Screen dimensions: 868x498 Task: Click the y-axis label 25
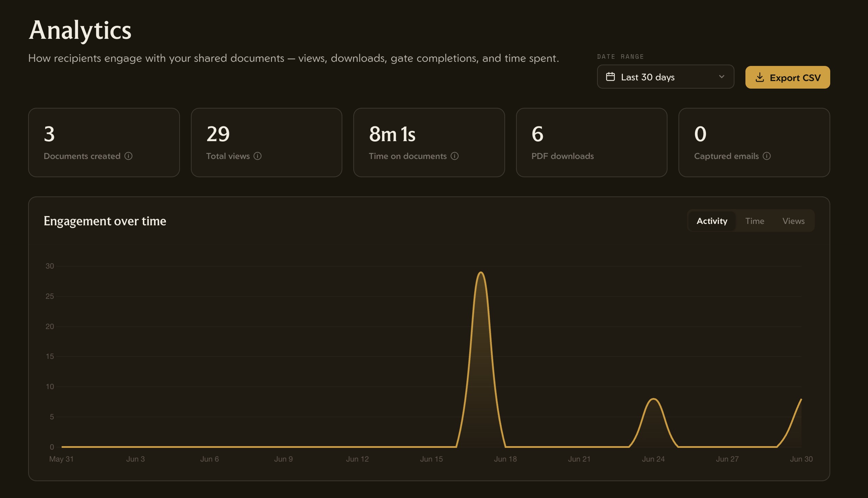tap(50, 296)
